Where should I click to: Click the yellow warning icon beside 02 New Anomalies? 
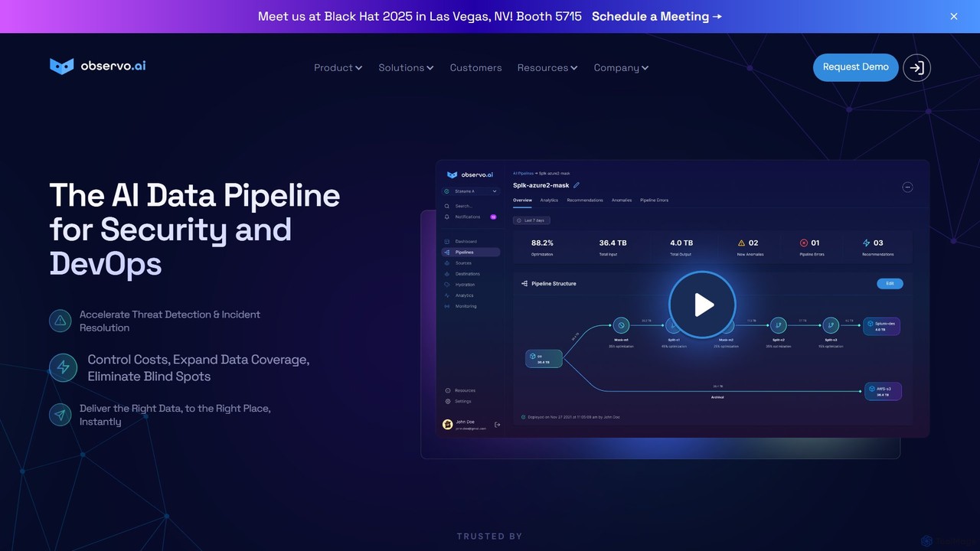[x=741, y=243]
